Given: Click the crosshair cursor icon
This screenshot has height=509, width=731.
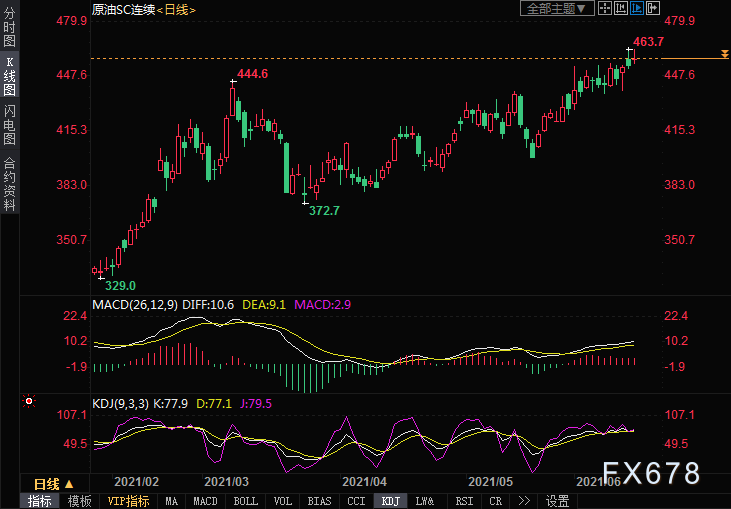Looking at the screenshot, I should click(x=605, y=8).
